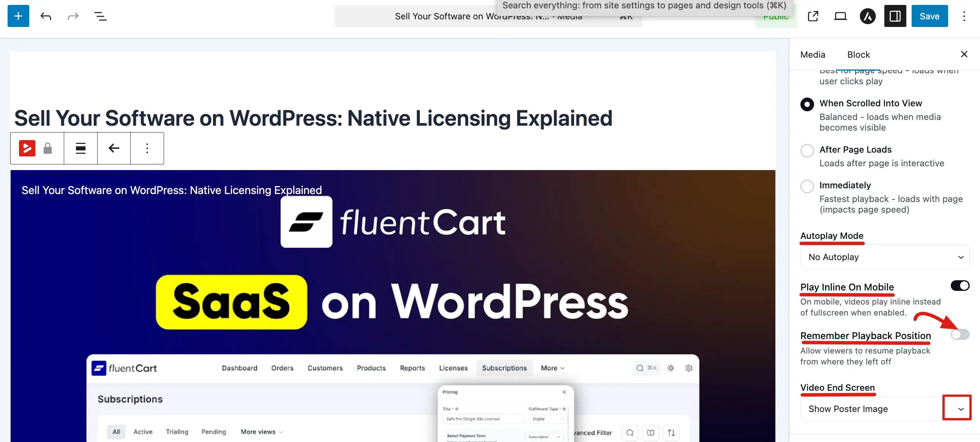Open the document overview list

coord(101,16)
